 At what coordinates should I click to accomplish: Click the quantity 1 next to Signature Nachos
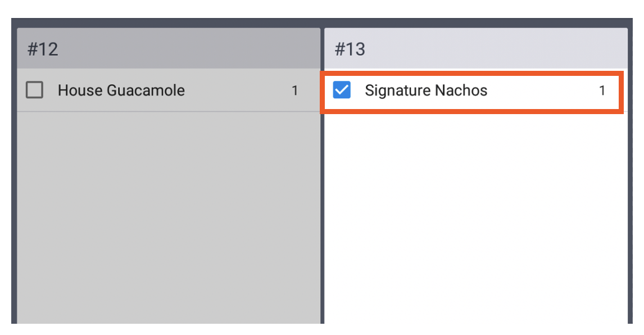(x=602, y=90)
